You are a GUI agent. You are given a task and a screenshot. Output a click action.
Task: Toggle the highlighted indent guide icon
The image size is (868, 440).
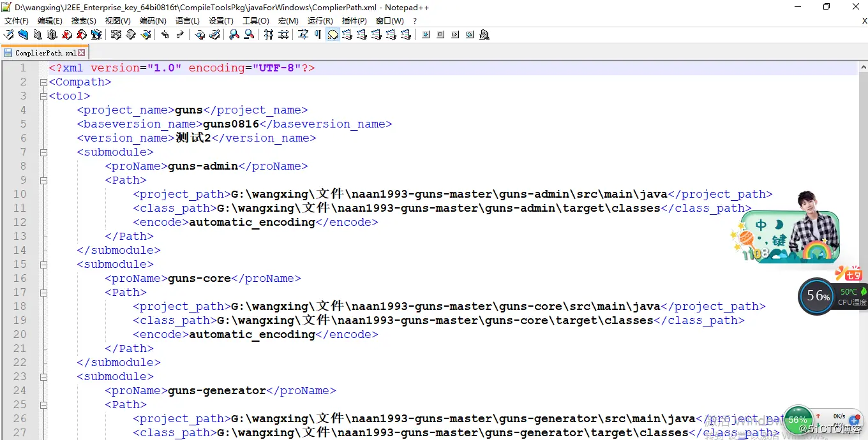pyautogui.click(x=333, y=34)
